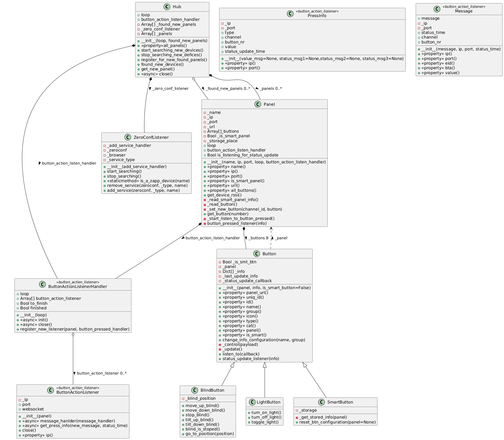504x440 pixels.
Task: Click the '_buttons 8' relation label
Action: pyautogui.click(x=258, y=238)
